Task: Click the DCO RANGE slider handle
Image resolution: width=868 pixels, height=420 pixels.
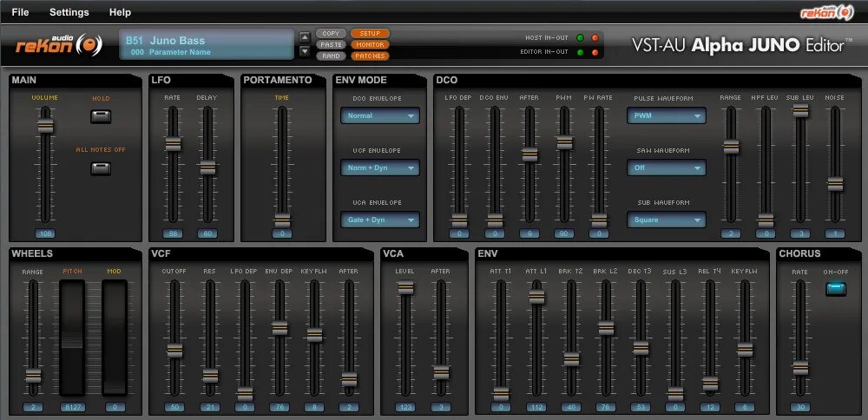Action: pyautogui.click(x=731, y=147)
